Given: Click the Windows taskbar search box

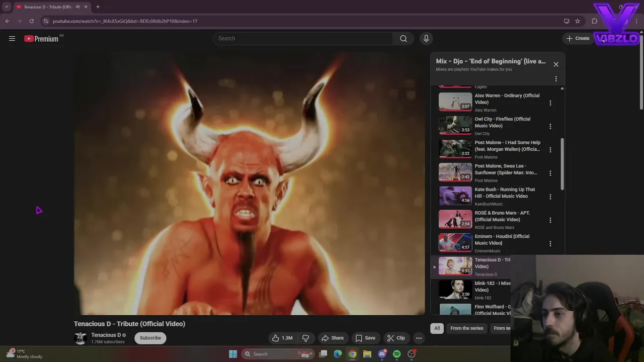Looking at the screenshot, I should tap(278, 354).
